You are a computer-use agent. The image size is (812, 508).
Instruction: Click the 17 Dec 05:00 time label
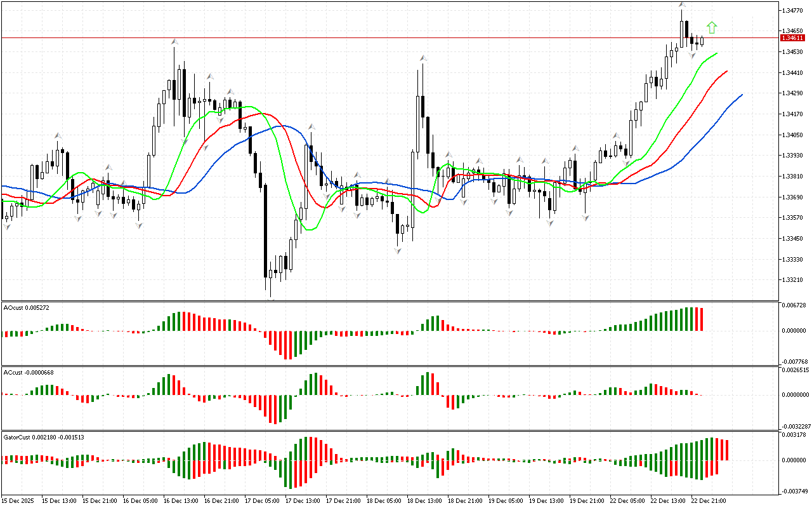pyautogui.click(x=262, y=500)
